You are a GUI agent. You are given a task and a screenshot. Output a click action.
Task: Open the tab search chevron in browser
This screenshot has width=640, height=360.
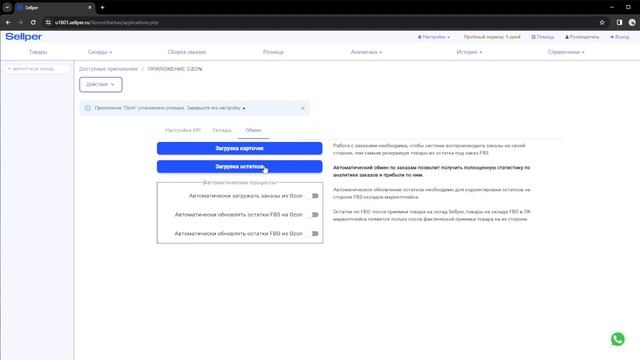coord(7,7)
